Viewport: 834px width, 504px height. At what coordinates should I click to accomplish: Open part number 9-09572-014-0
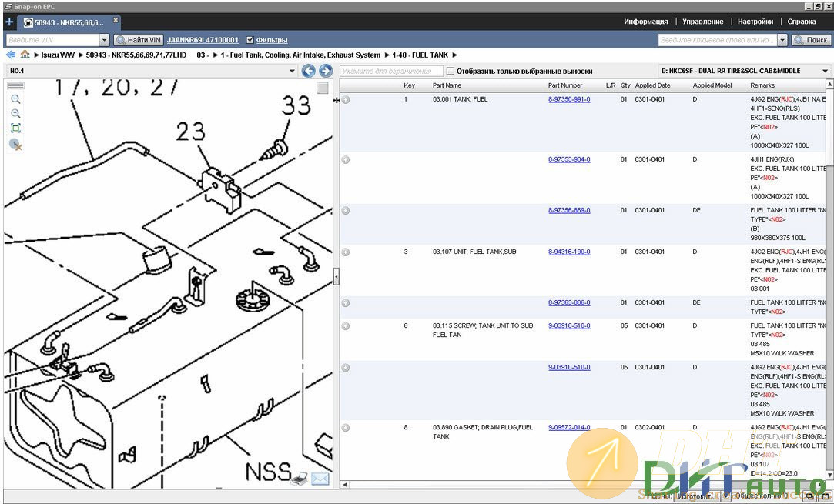click(x=569, y=427)
